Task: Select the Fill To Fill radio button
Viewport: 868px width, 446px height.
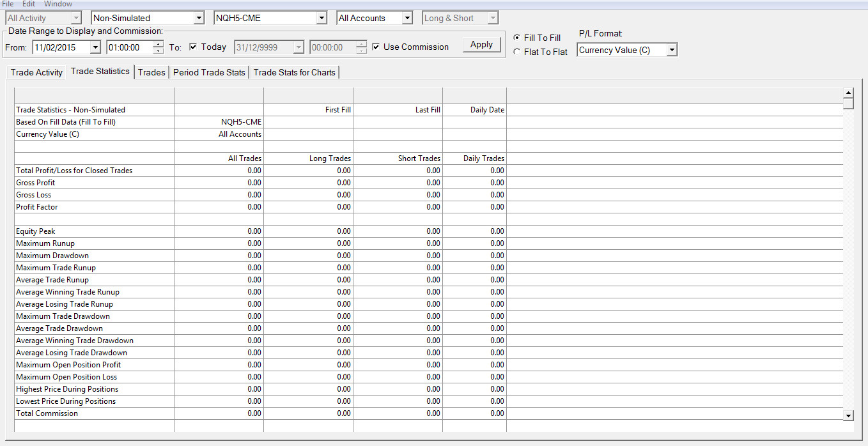Action: pyautogui.click(x=517, y=38)
